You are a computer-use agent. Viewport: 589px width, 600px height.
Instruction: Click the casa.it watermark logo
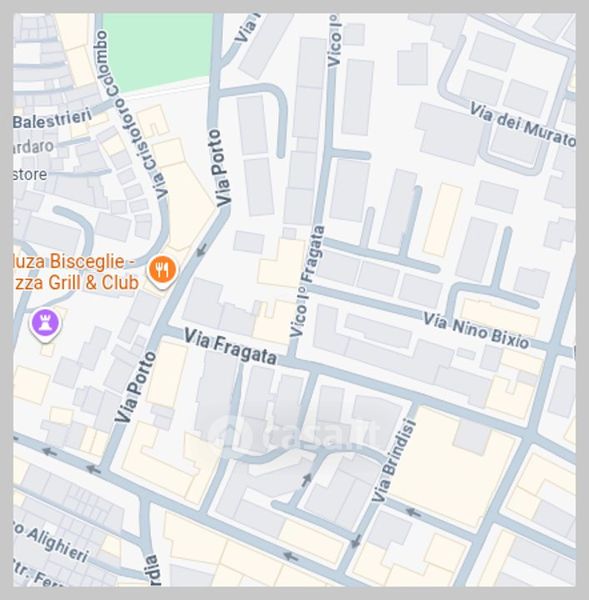294,434
